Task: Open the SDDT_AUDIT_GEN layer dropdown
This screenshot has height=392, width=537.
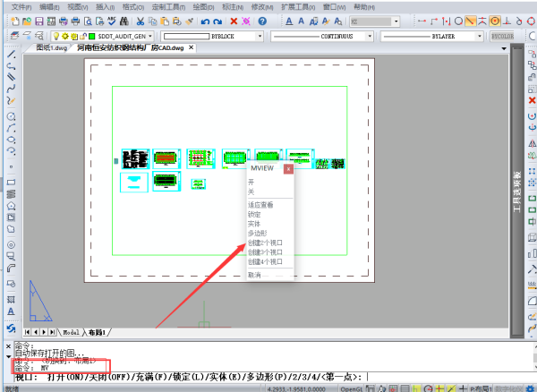Action: coord(150,36)
